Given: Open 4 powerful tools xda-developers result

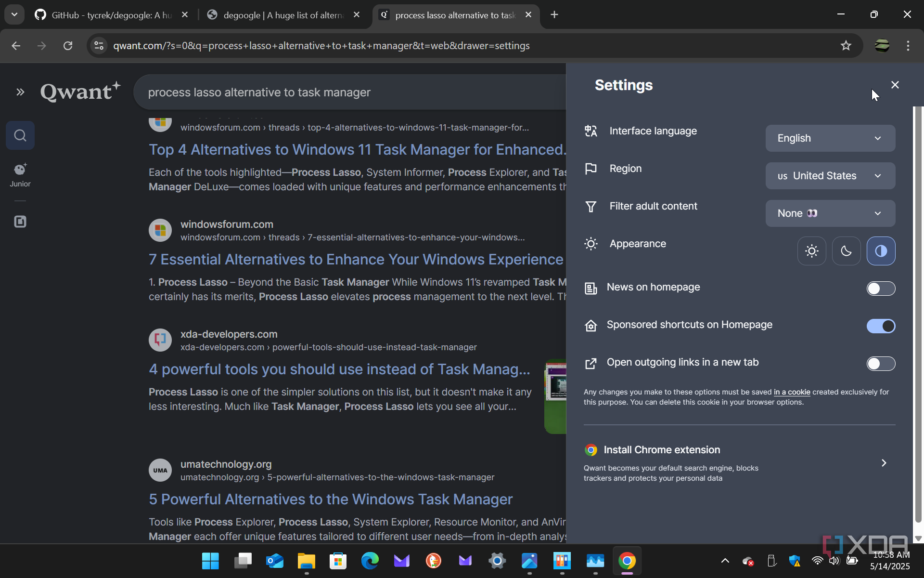Looking at the screenshot, I should tap(339, 369).
